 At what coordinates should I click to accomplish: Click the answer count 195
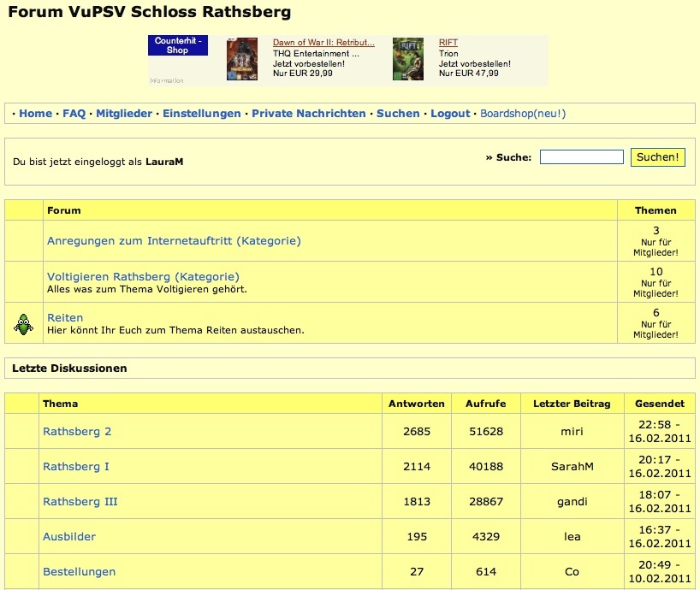click(x=417, y=536)
